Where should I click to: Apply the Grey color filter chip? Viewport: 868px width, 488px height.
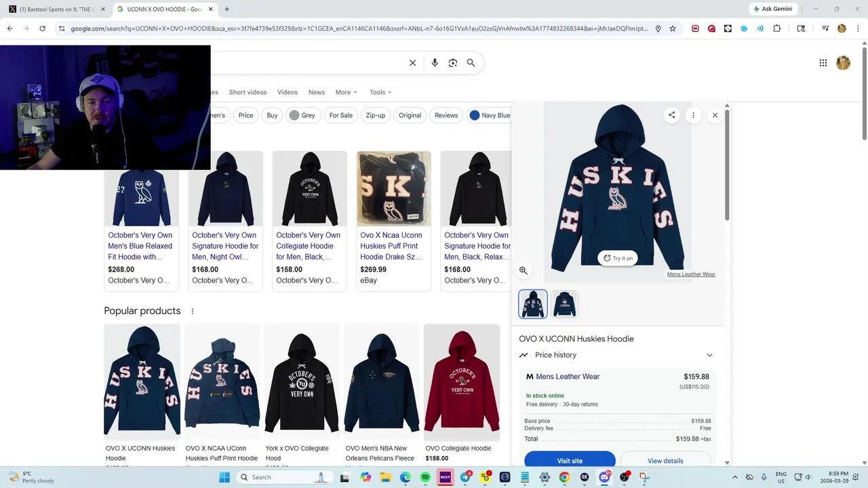[302, 115]
